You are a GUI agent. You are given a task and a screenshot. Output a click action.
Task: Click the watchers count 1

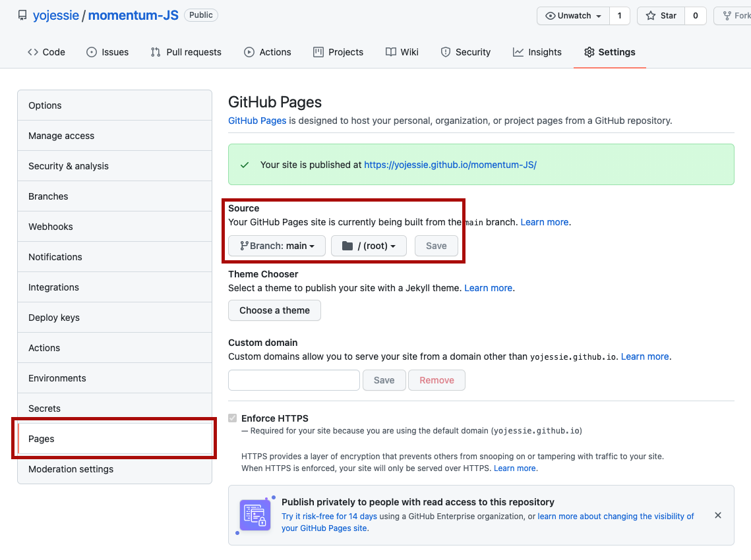click(619, 16)
